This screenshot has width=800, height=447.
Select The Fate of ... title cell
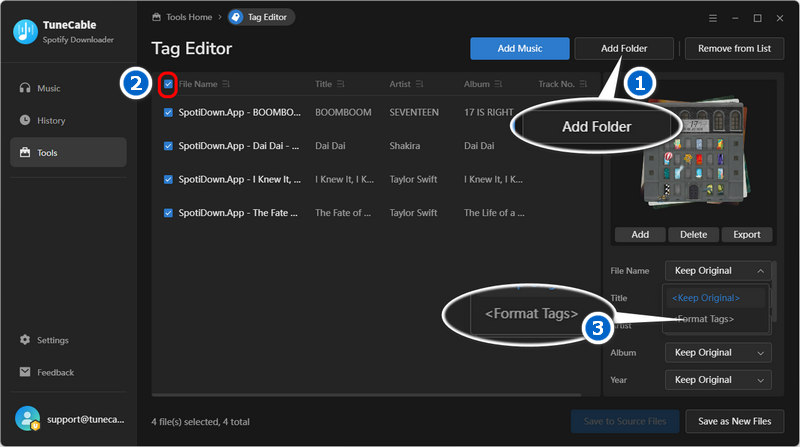click(343, 213)
